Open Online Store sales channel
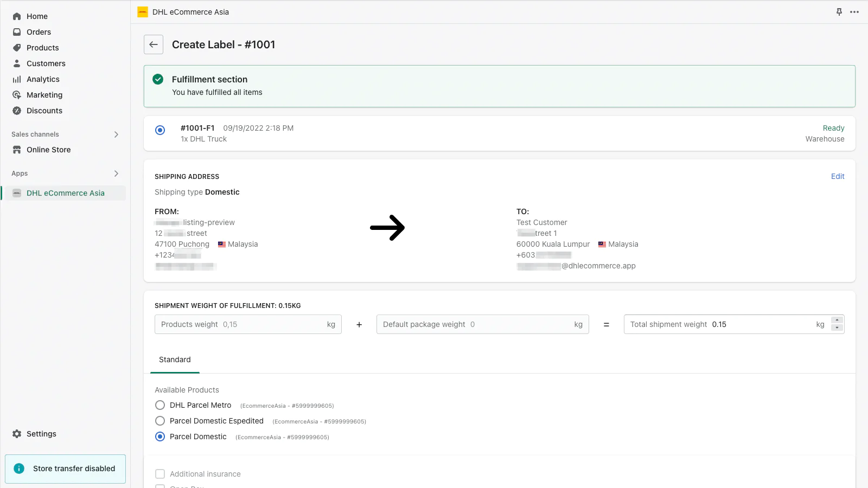868x488 pixels. tap(48, 150)
